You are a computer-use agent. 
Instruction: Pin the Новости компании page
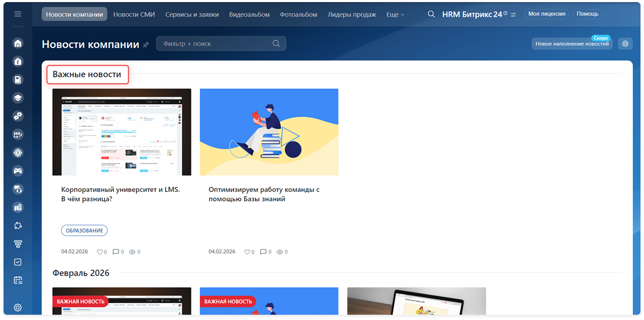(x=146, y=44)
